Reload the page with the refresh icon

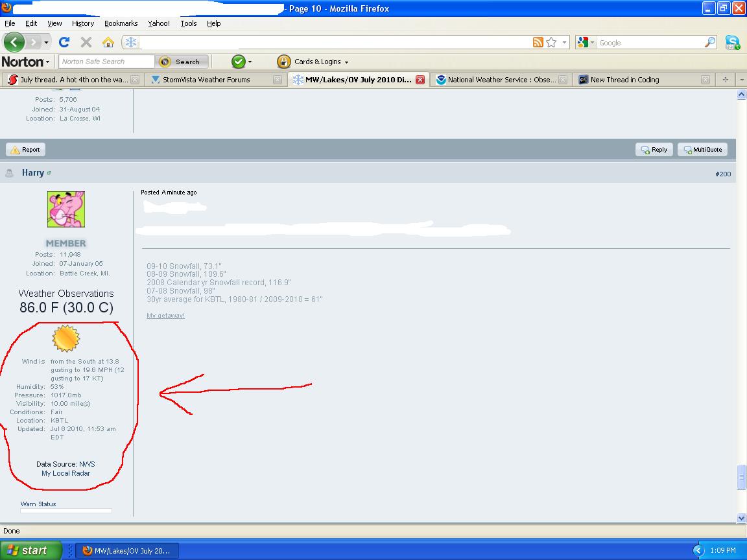click(64, 42)
